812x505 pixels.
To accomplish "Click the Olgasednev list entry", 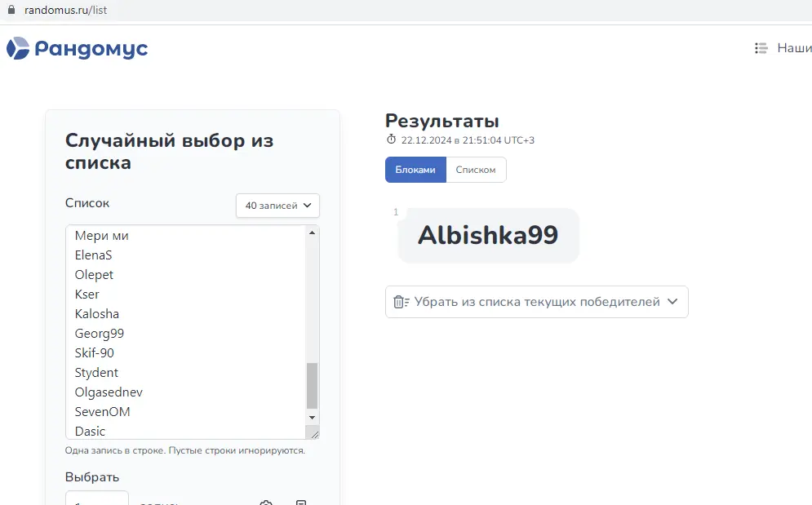I will pos(109,392).
